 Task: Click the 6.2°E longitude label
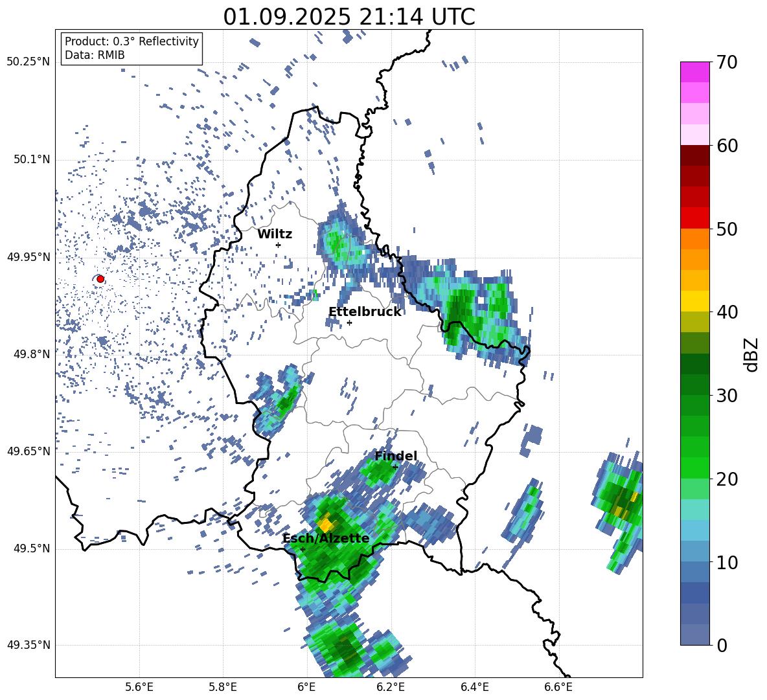(x=391, y=687)
